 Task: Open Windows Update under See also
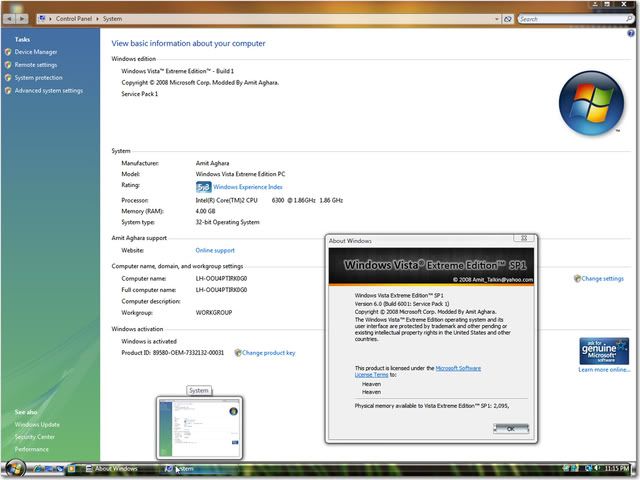click(37, 424)
